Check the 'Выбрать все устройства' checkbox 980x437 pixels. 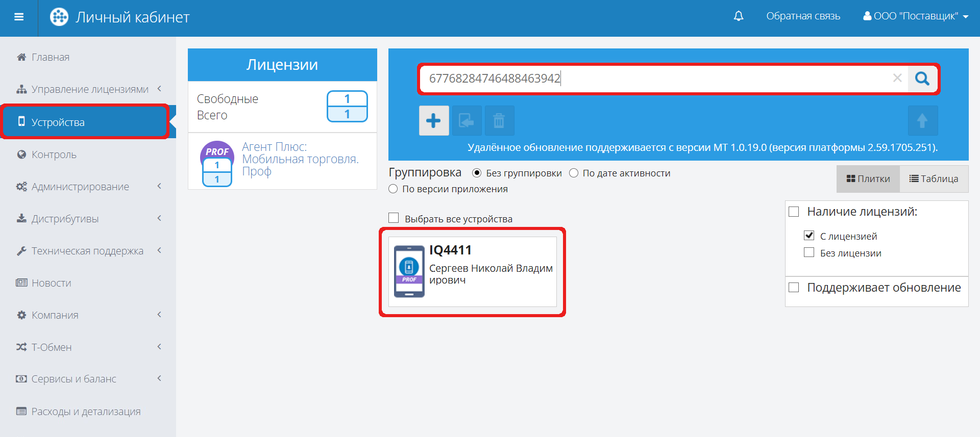point(394,218)
